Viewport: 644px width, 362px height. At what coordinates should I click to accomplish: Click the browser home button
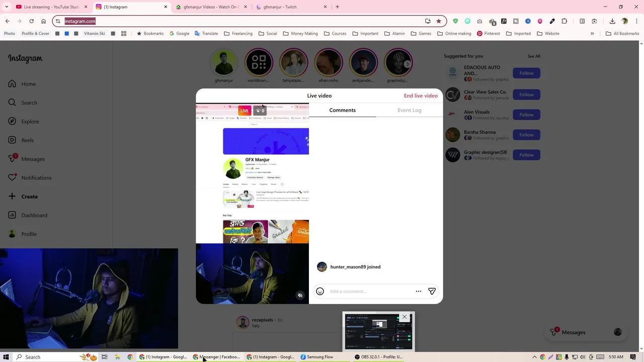[x=43, y=21]
